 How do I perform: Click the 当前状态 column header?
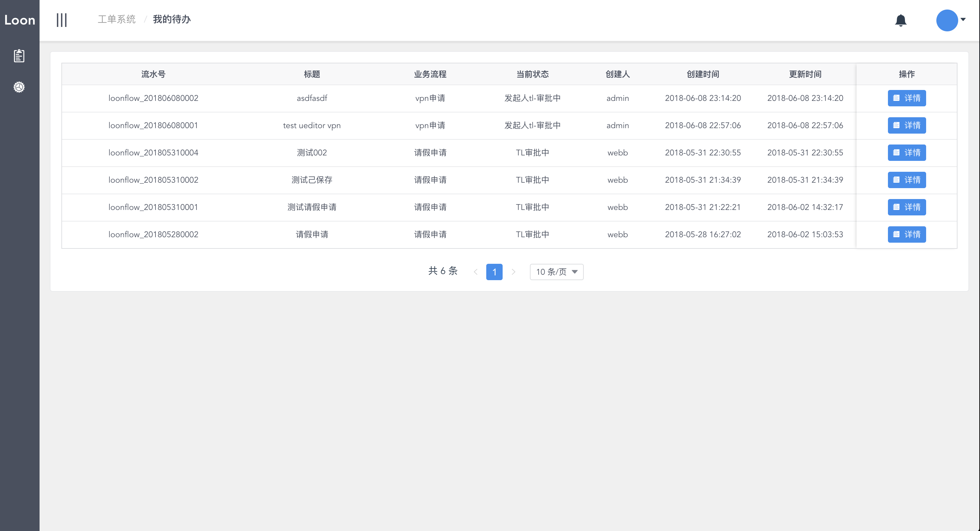tap(532, 74)
